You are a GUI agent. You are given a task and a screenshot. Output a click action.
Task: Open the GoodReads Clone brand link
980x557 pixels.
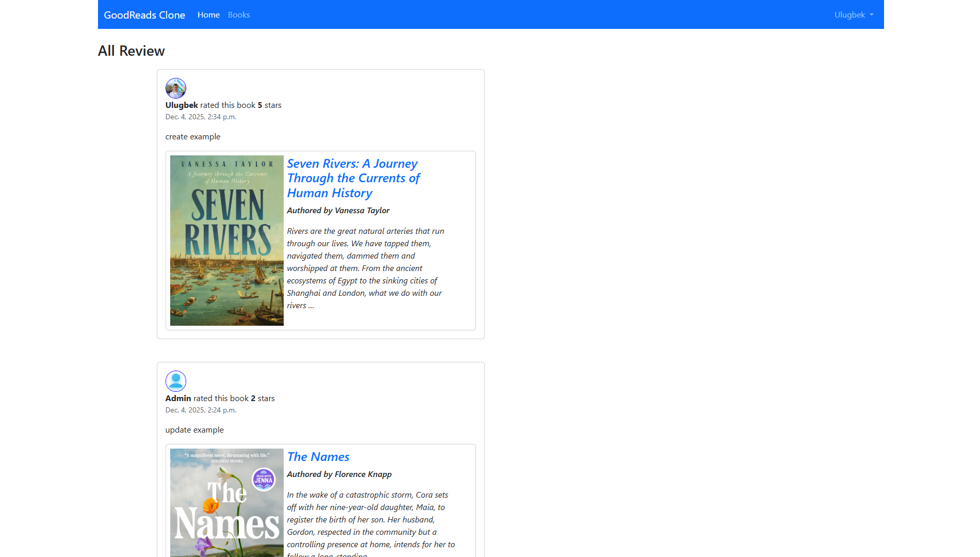144,15
